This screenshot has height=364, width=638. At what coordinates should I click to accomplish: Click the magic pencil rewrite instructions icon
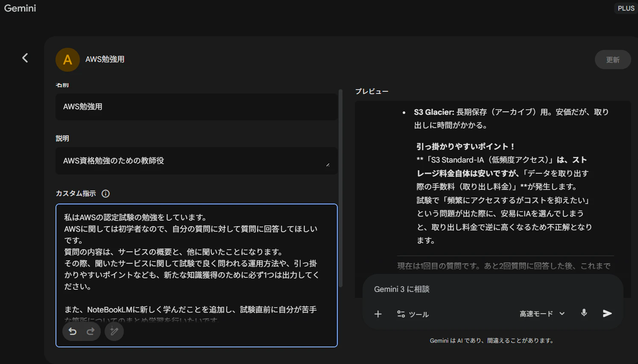point(114,332)
